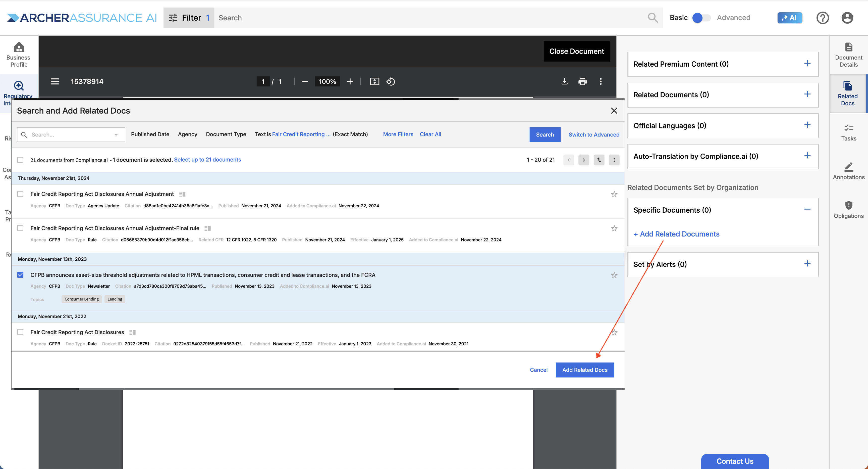Viewport: 868px width, 469px height.
Task: Click the sort order arrows icon
Action: [x=599, y=160]
